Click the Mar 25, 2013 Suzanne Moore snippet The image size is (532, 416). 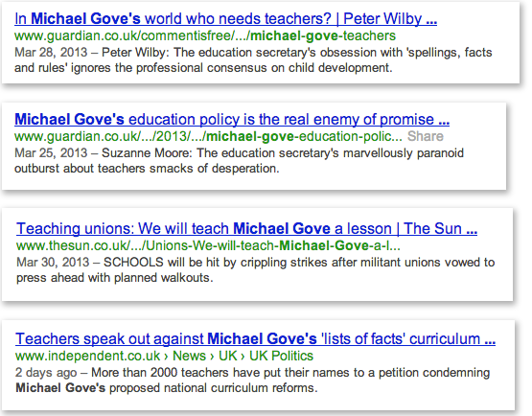(x=239, y=160)
